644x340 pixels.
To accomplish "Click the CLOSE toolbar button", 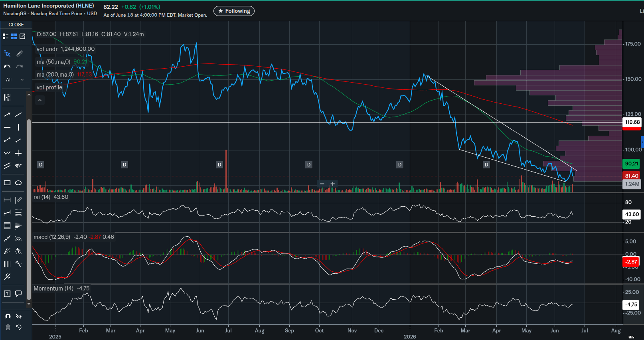I will (x=16, y=25).
